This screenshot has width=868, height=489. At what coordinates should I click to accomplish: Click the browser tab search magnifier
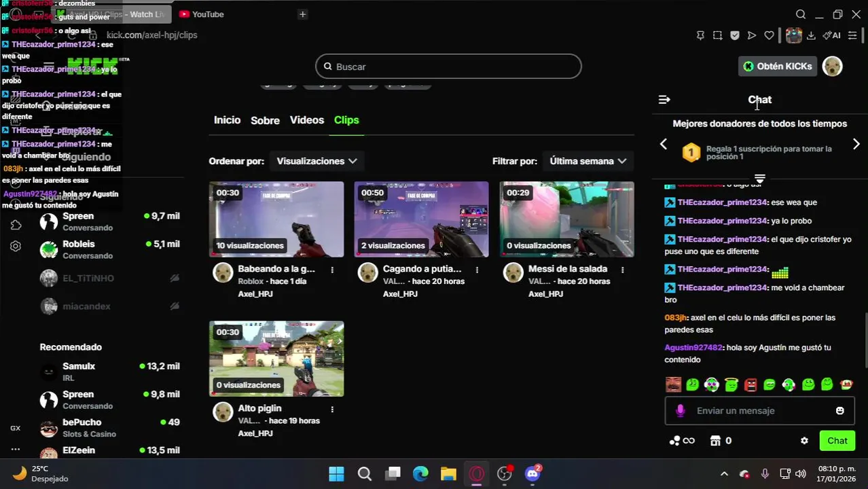pos(801,14)
